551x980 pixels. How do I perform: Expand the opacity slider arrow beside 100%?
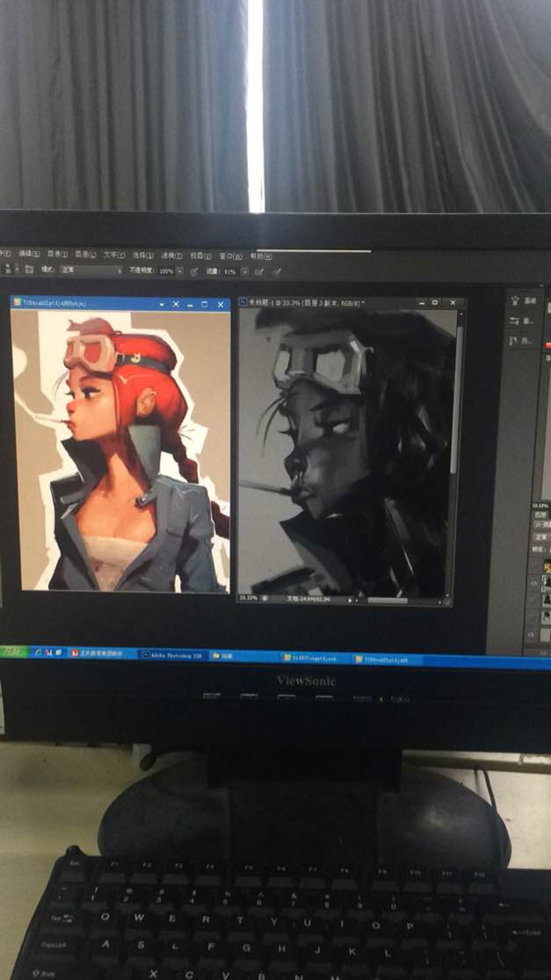tap(180, 271)
